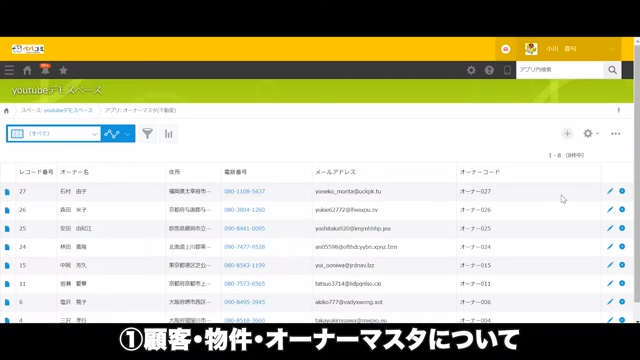Call phone link 080-1108-5437

[244, 191]
